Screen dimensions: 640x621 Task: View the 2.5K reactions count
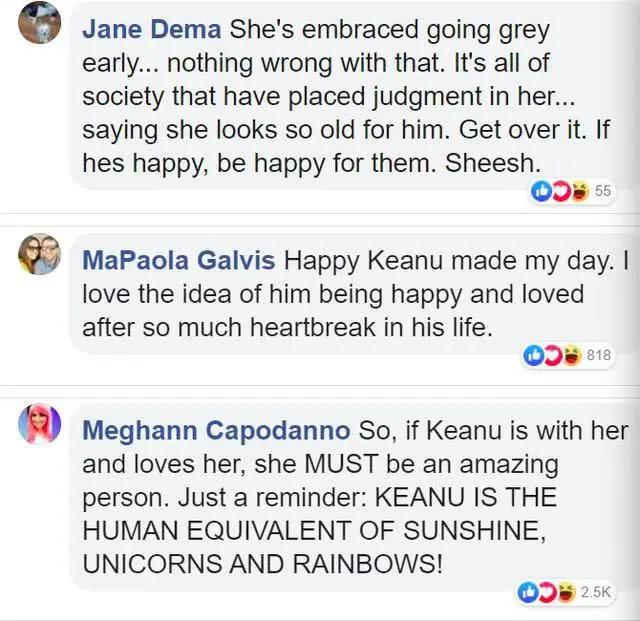(x=596, y=592)
